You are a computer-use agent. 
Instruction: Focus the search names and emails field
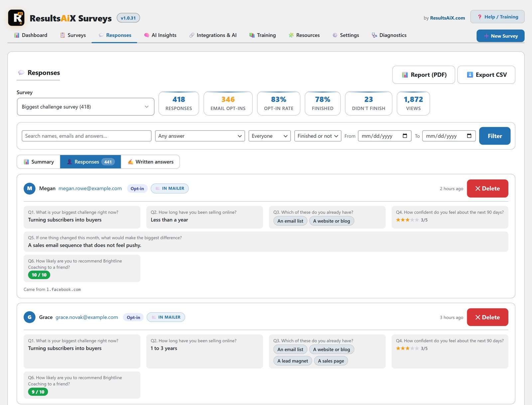[86, 136]
